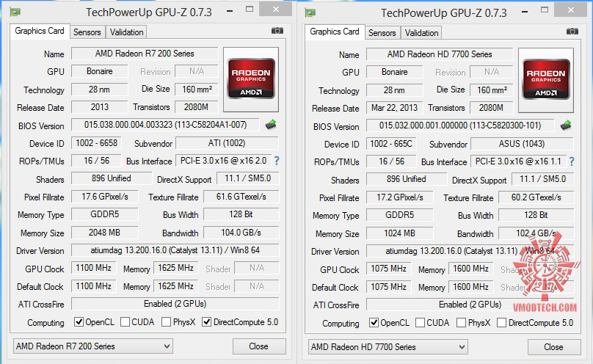Click Texture Fillrate value 60.2 GTexel/s
Screen dimensions: 593x364
coord(536,197)
